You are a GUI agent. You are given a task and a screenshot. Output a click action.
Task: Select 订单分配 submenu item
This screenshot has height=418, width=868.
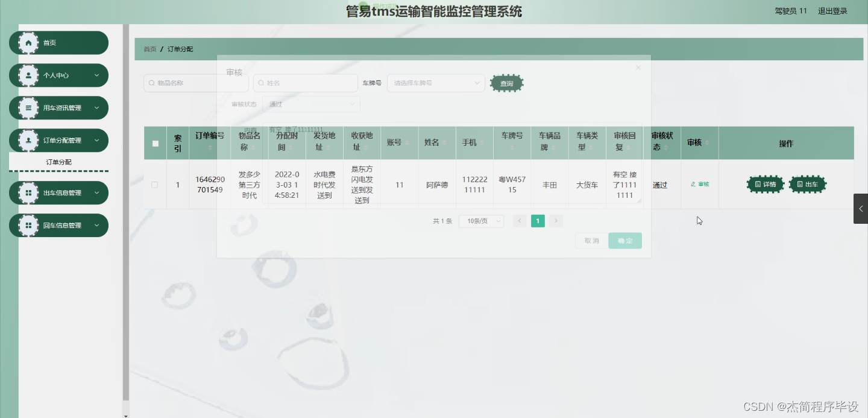pyautogui.click(x=58, y=162)
